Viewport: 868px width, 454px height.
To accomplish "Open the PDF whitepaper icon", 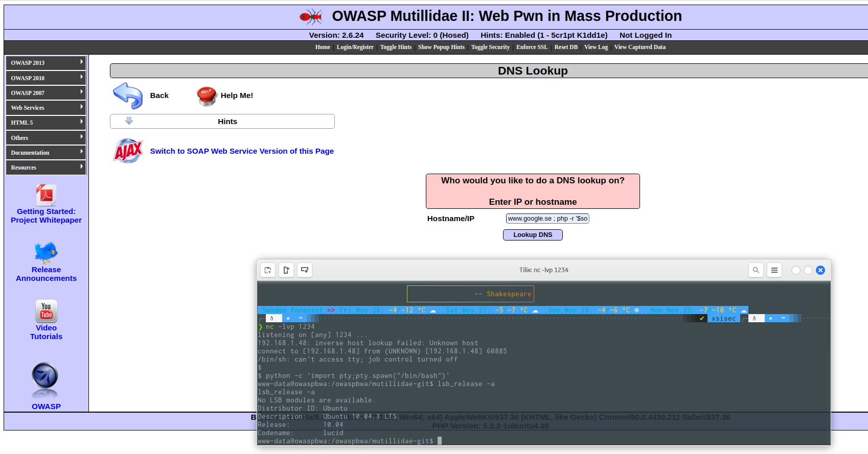I will pyautogui.click(x=46, y=195).
